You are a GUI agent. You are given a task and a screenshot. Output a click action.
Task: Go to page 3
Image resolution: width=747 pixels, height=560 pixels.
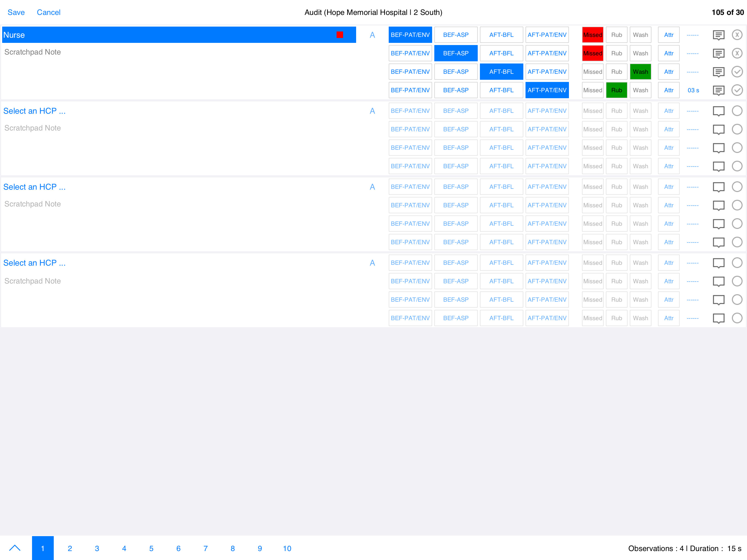[97, 549]
